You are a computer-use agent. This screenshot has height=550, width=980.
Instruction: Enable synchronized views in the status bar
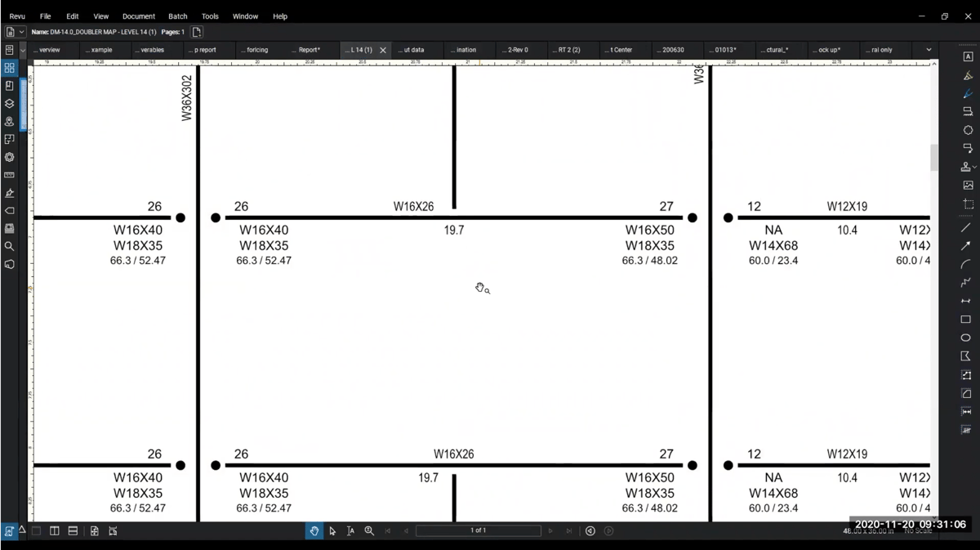[x=93, y=530]
